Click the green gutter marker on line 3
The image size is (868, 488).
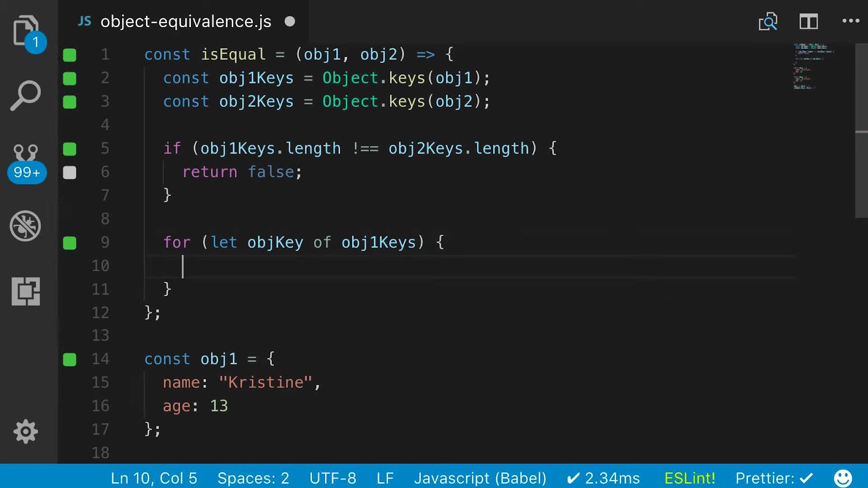(69, 102)
